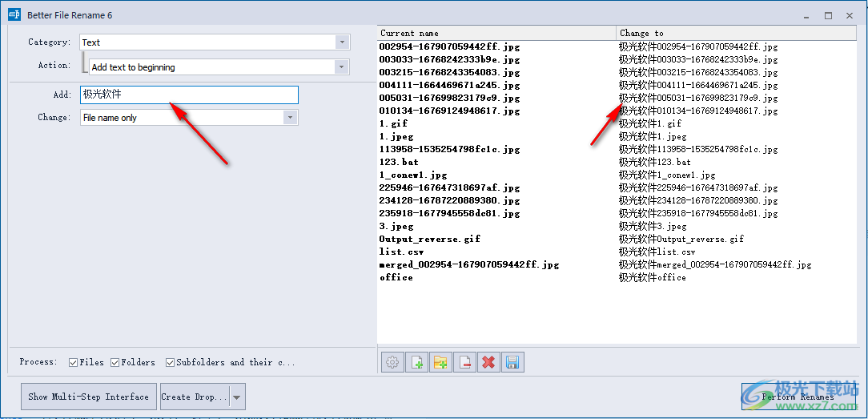Click new name 极光软件1_conew1.jpg
This screenshot has height=419, width=868.
pos(668,175)
